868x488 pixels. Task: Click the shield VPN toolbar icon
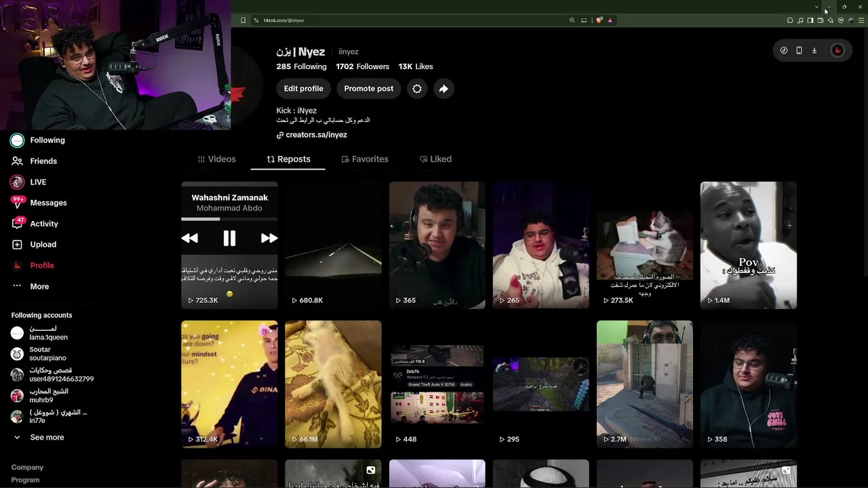(841, 20)
